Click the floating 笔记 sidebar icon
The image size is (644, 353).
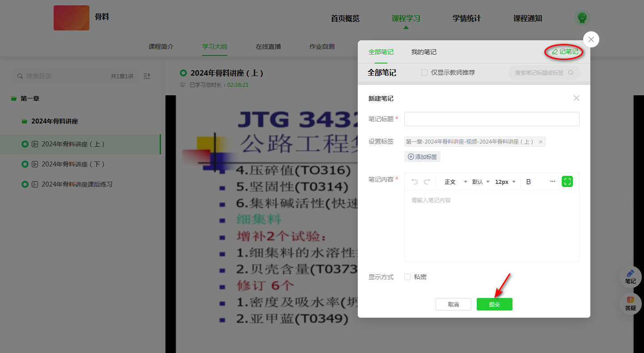(630, 276)
